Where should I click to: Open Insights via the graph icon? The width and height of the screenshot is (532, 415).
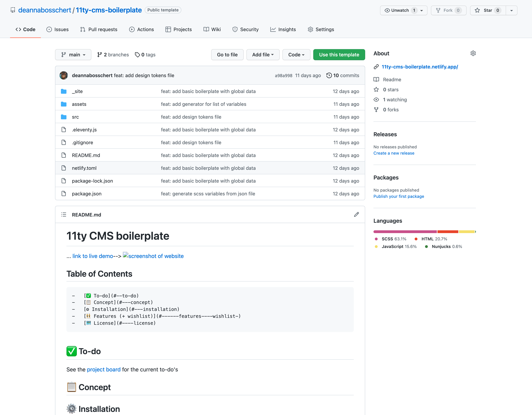[273, 29]
